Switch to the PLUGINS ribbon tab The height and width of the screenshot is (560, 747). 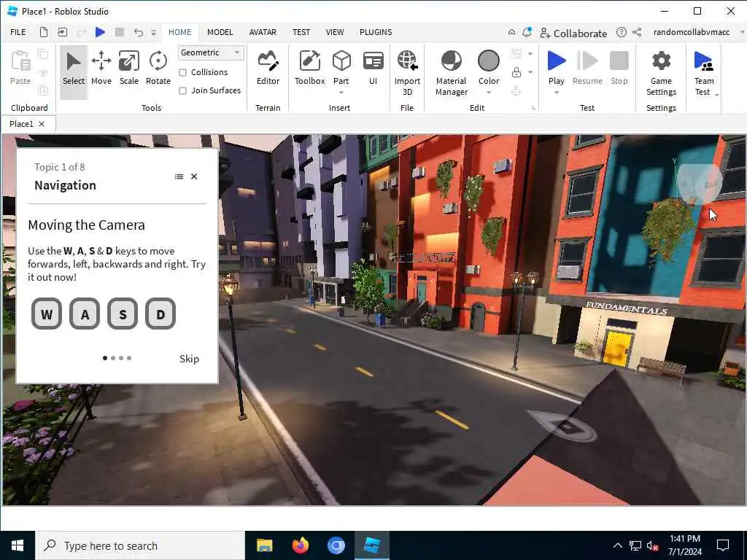[x=376, y=32]
